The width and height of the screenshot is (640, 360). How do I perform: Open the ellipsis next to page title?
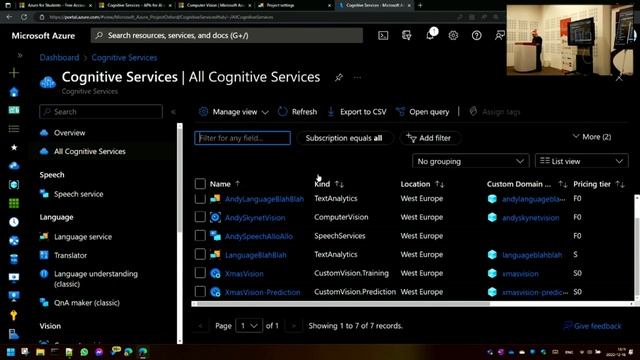pos(357,78)
